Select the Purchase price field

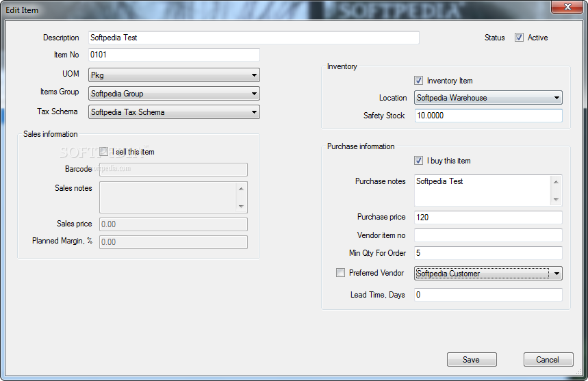click(488, 218)
